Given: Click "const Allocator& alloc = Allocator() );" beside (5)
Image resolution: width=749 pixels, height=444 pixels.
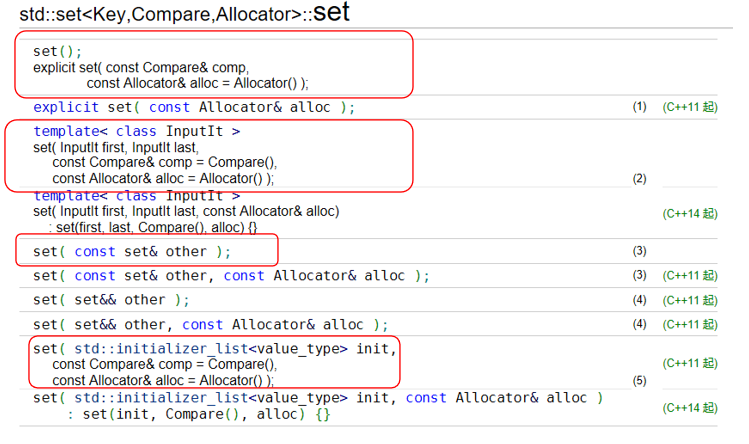Looking at the screenshot, I should coord(163,380).
